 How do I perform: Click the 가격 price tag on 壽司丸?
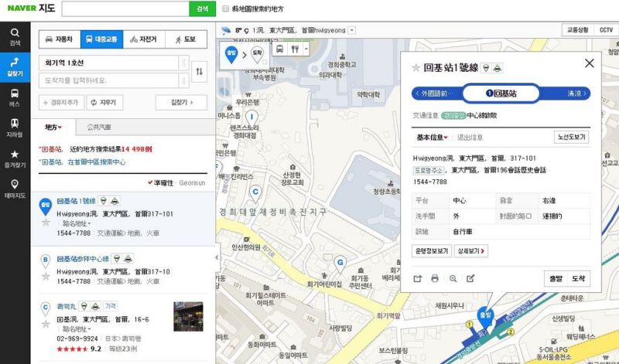click(x=110, y=306)
